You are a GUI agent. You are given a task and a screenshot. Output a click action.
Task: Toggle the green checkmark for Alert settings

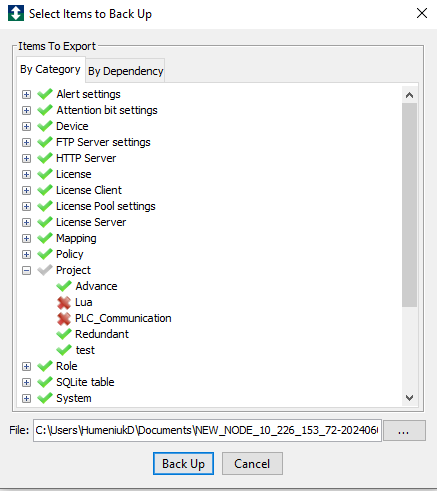tap(45, 94)
